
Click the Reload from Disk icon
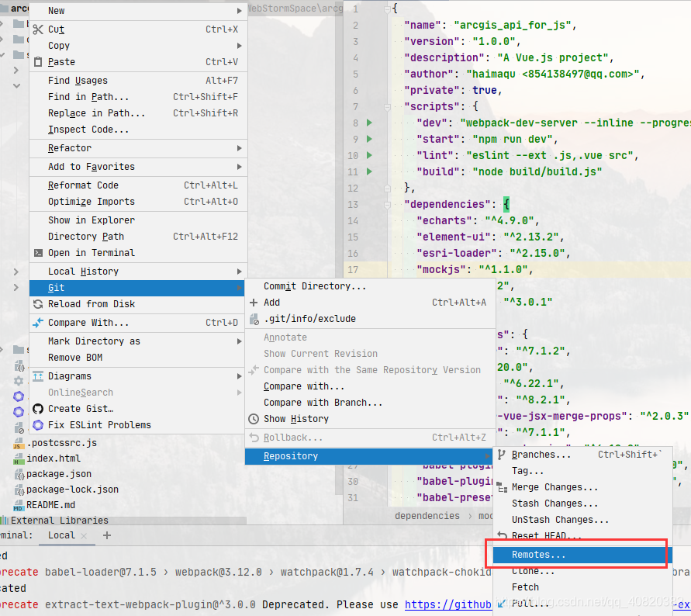pyautogui.click(x=38, y=304)
